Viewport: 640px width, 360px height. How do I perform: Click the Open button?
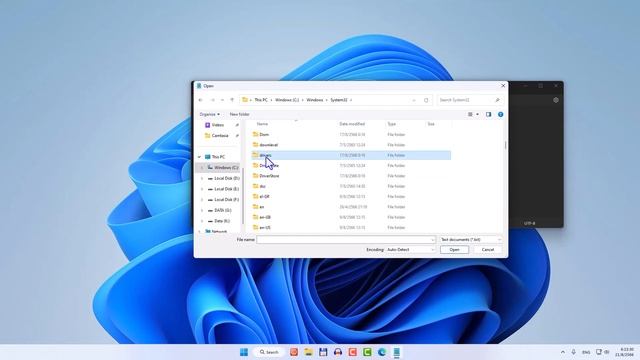(454, 249)
